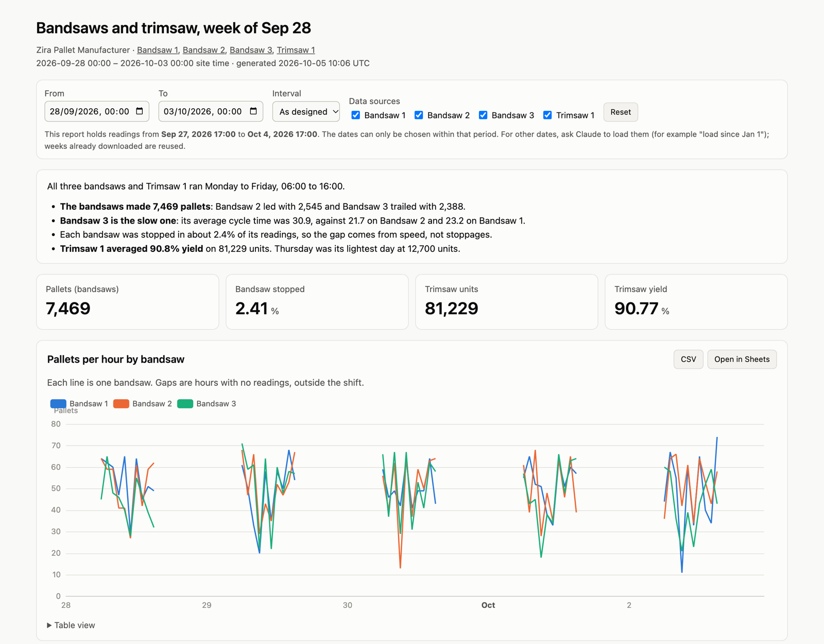Screen dimensions: 824x644
Task: Open the Interval 'As designed' dropdown
Action: (306, 111)
